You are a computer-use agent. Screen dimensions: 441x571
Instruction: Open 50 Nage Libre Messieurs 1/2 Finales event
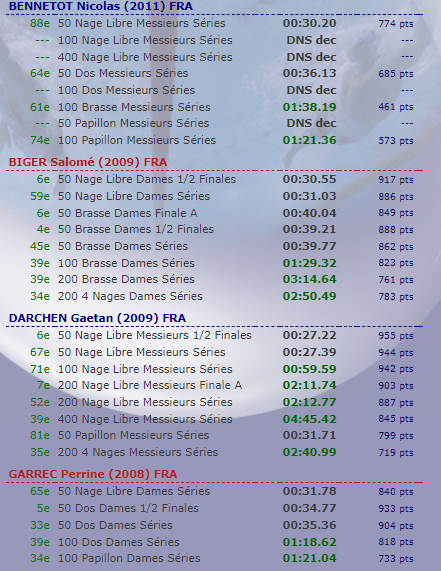point(154,335)
